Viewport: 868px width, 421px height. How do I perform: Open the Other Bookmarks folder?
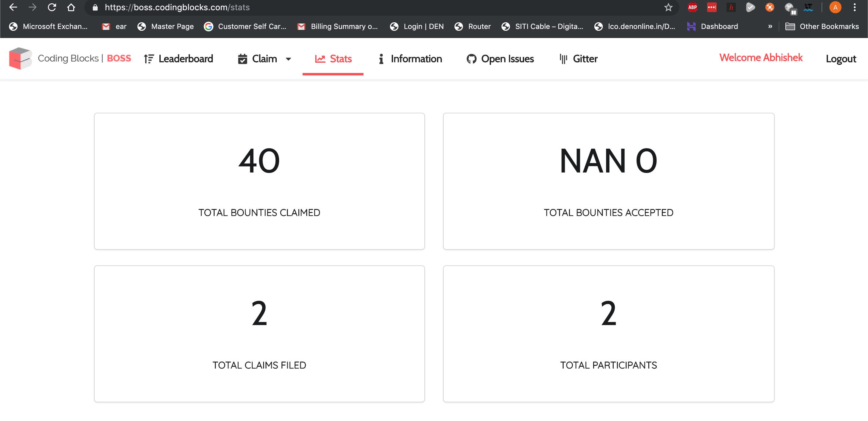(822, 26)
